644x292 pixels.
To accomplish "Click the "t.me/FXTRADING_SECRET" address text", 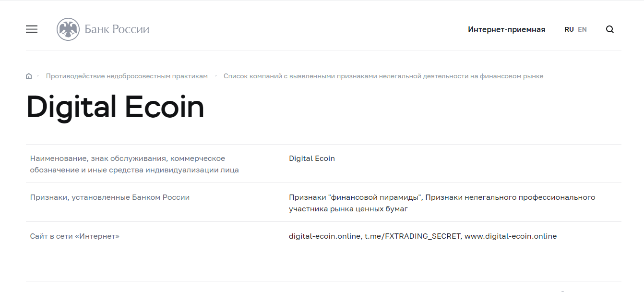I will [413, 236].
